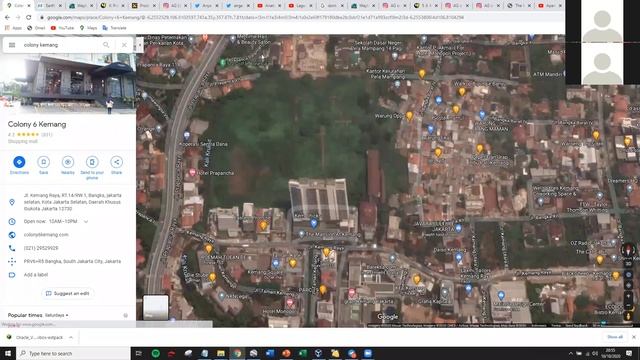Switch to the first Google Maps tab

[x=17, y=6]
